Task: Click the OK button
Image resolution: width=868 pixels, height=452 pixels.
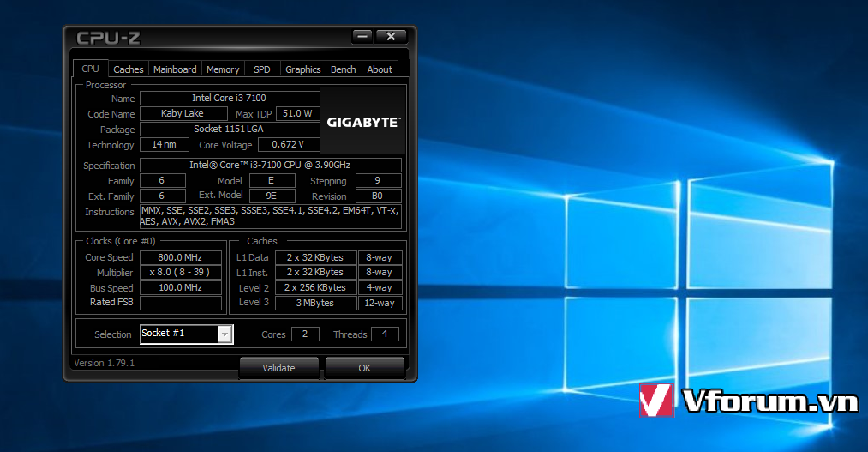Action: click(x=364, y=368)
